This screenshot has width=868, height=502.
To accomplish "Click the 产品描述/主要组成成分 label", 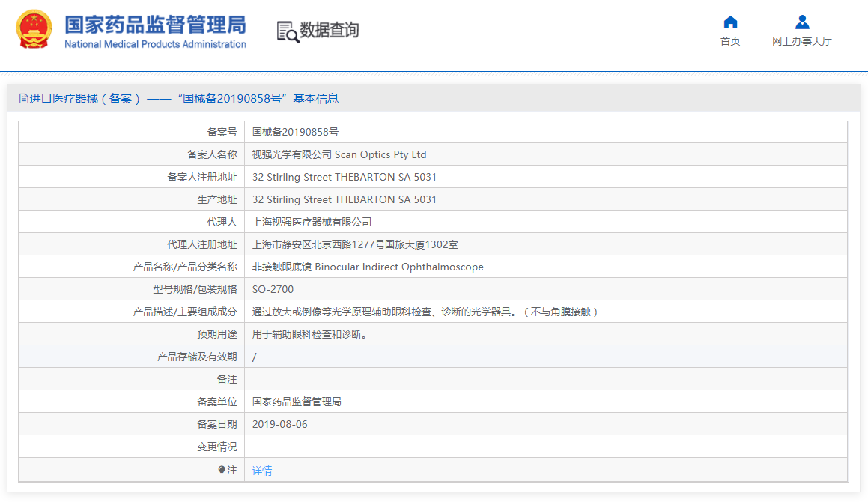I will coord(185,312).
